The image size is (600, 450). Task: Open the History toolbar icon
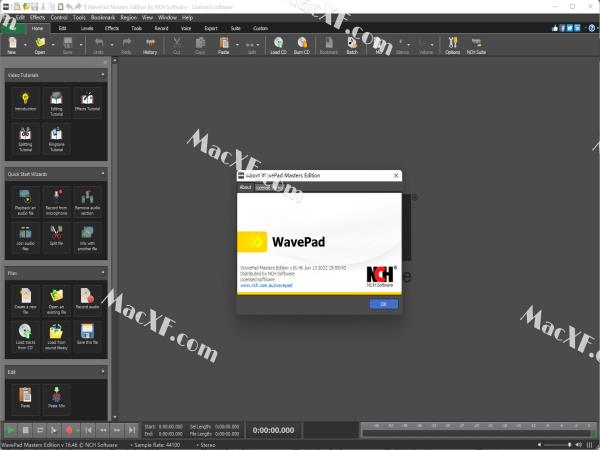[x=150, y=45]
